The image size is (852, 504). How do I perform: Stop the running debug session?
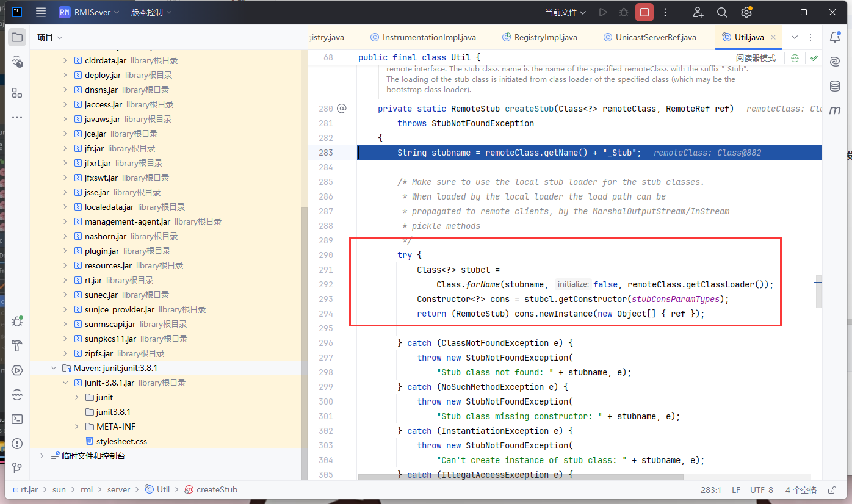coord(644,12)
